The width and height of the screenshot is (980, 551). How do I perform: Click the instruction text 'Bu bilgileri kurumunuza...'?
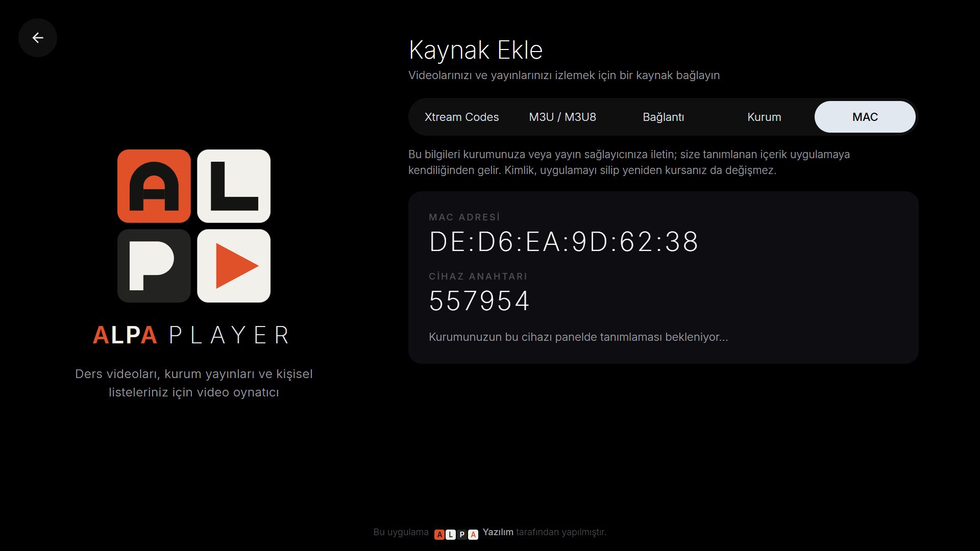point(629,162)
